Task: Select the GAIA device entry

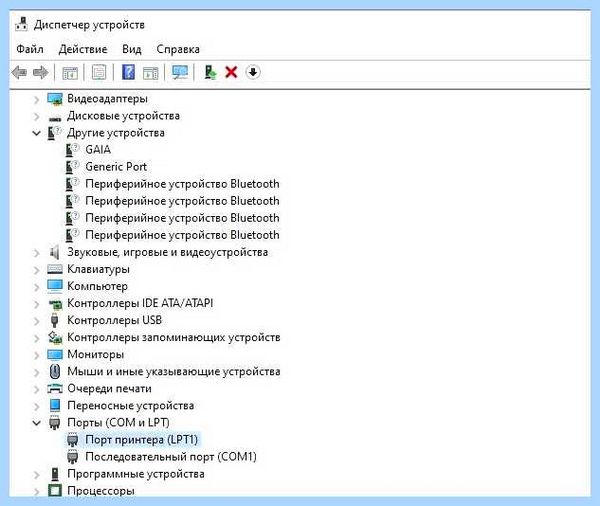Action: coord(98,150)
